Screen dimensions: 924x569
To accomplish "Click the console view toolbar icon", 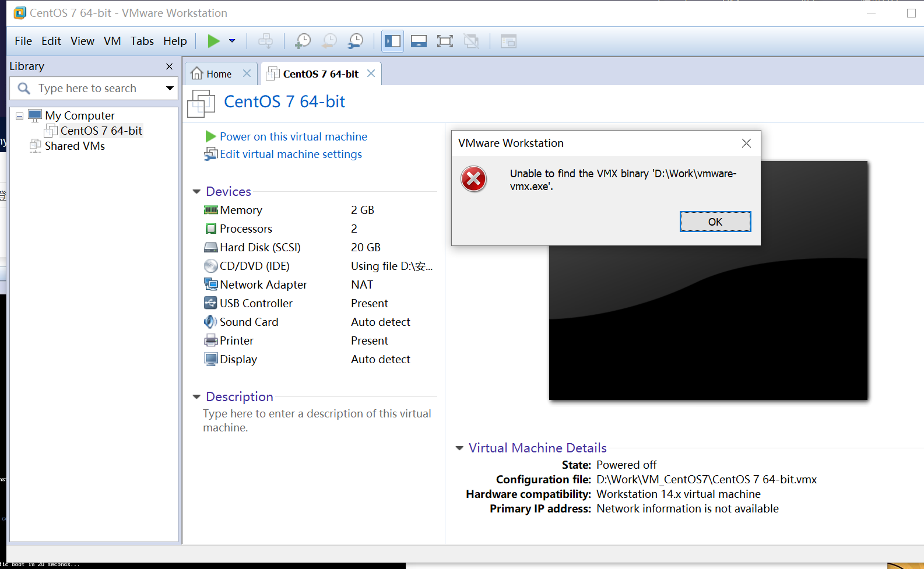I will [508, 41].
